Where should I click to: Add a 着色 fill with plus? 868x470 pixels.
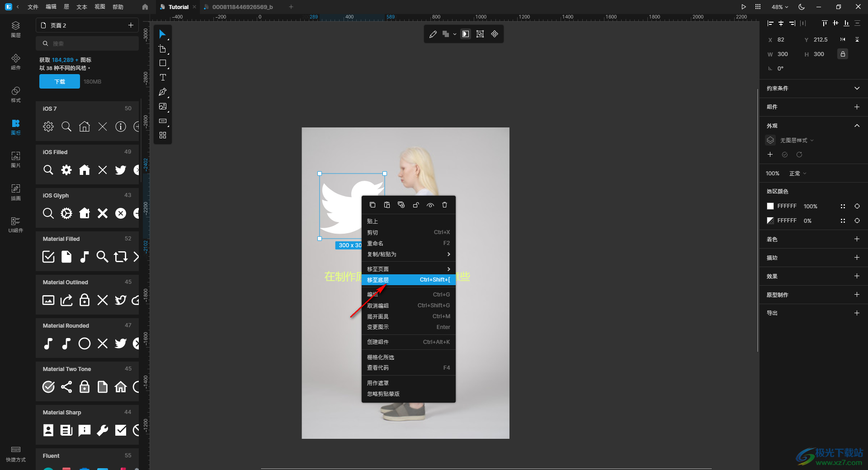pyautogui.click(x=857, y=239)
